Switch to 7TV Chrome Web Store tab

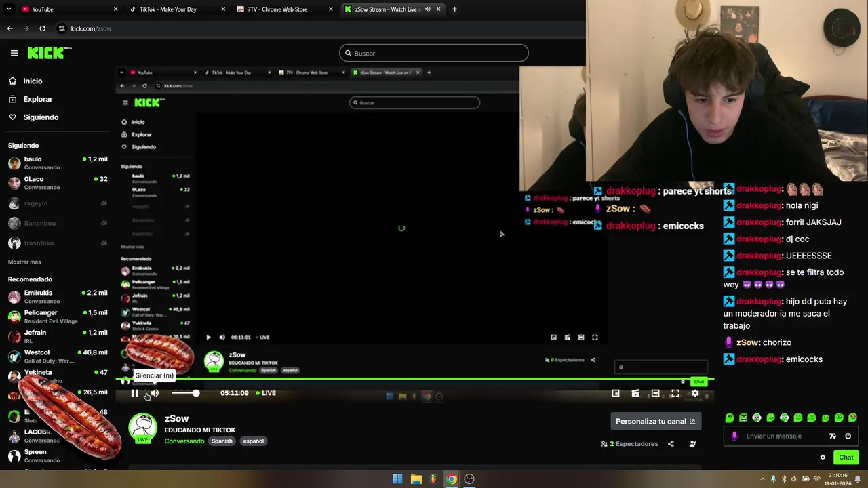tap(285, 9)
